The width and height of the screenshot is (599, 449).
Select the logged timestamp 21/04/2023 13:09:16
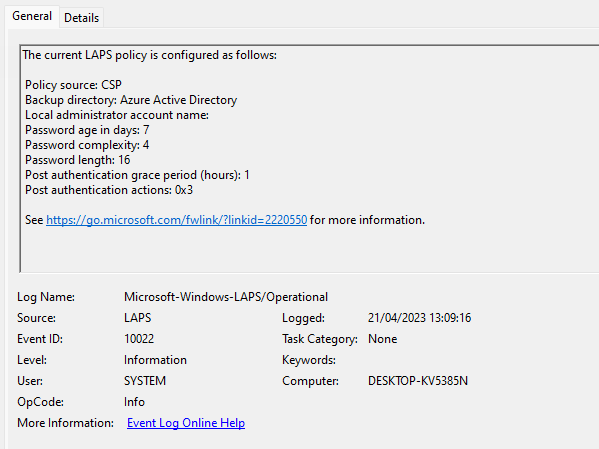(x=419, y=318)
